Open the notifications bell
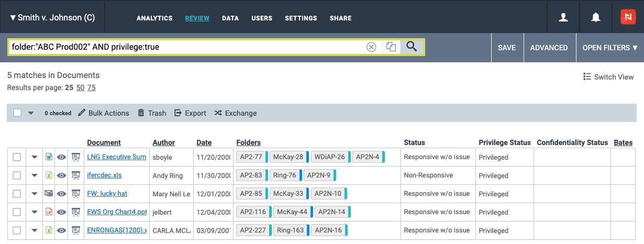Image resolution: width=644 pixels, height=244 pixels. pos(595,17)
